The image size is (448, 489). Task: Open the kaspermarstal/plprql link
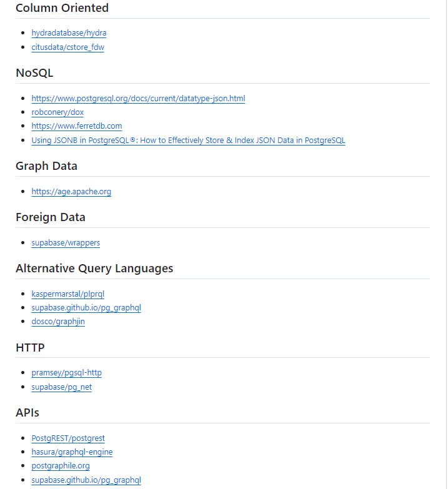pyautogui.click(x=67, y=294)
